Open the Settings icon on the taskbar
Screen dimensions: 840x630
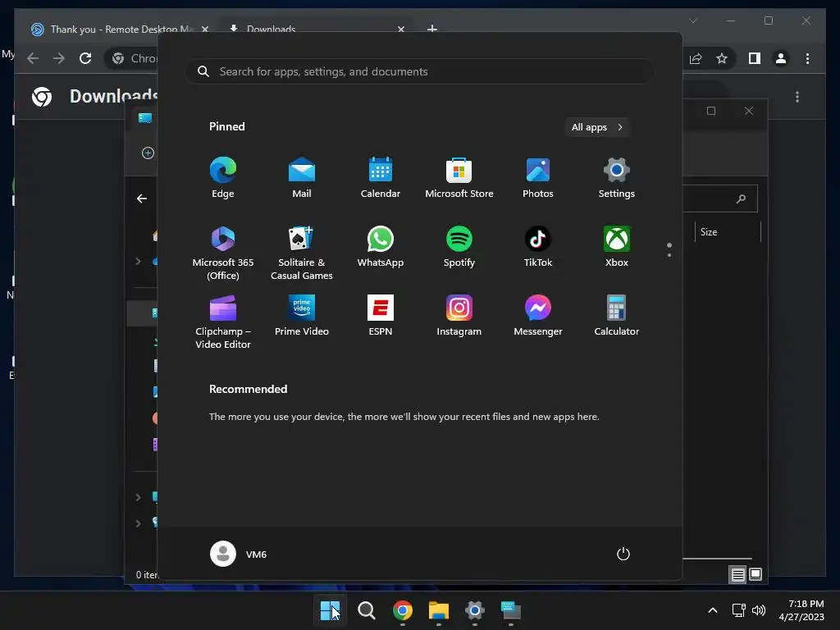tap(475, 610)
